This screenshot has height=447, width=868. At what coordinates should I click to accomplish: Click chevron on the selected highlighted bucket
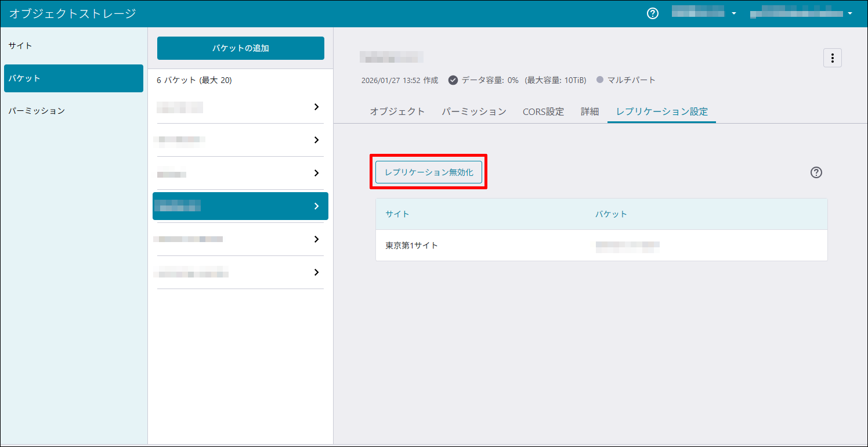(x=316, y=206)
